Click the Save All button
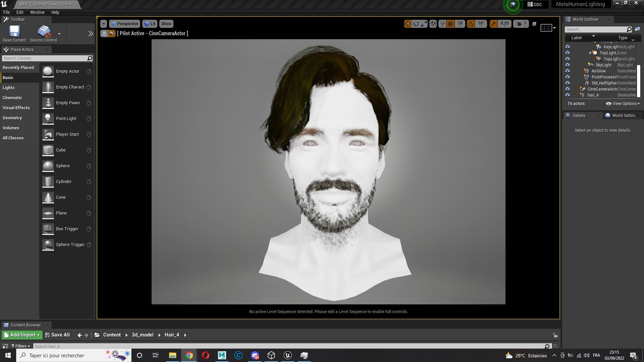Image resolution: width=644 pixels, height=362 pixels. pyautogui.click(x=57, y=335)
